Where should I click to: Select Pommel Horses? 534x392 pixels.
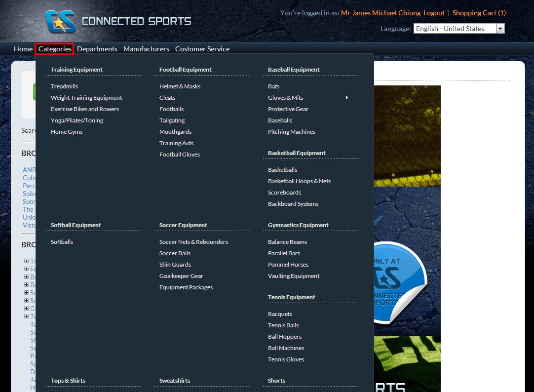point(288,265)
